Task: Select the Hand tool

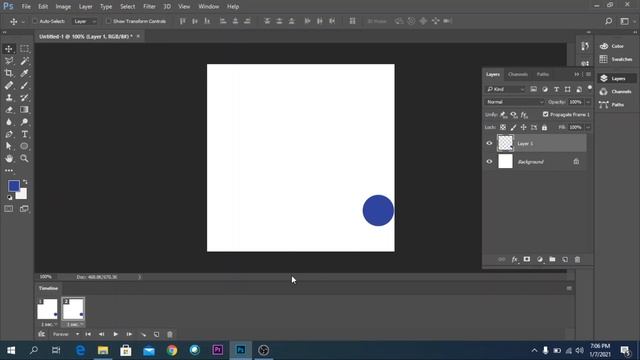Action: tap(9, 158)
